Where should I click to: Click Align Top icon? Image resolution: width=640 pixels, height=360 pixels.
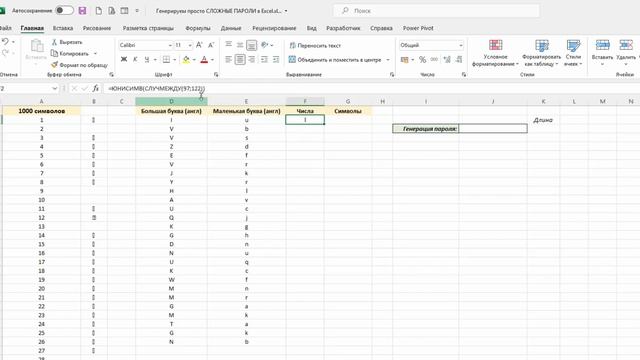click(x=229, y=45)
